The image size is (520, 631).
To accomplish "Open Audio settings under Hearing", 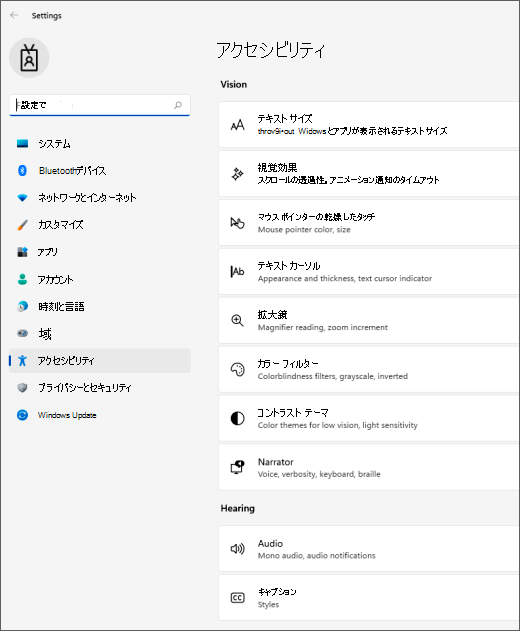I will 368,549.
